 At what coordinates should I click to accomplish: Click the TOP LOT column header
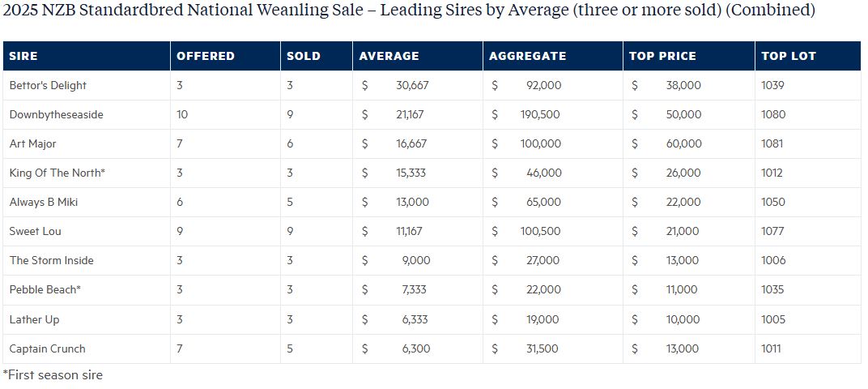point(789,56)
